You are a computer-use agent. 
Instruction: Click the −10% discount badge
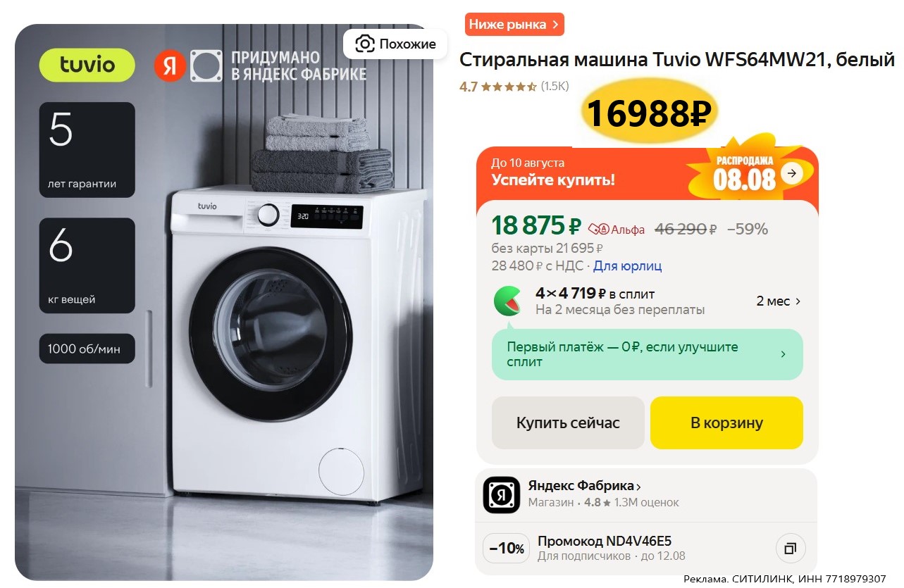507,549
